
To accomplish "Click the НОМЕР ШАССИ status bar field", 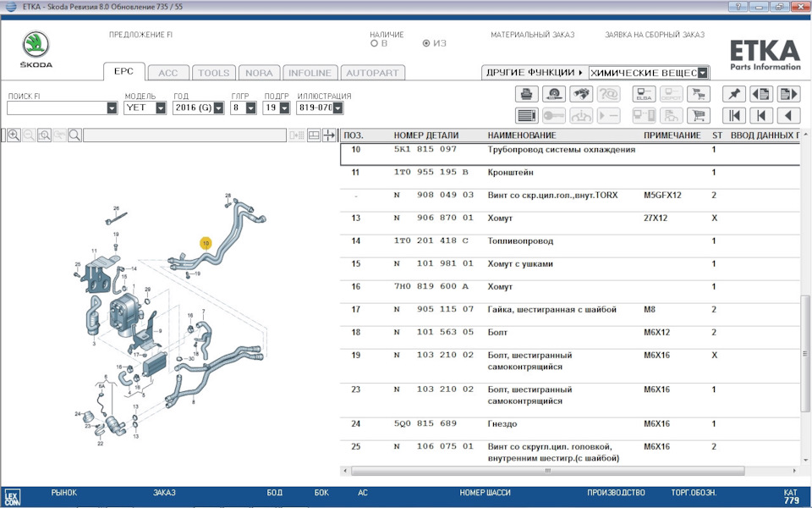I will 485,493.
